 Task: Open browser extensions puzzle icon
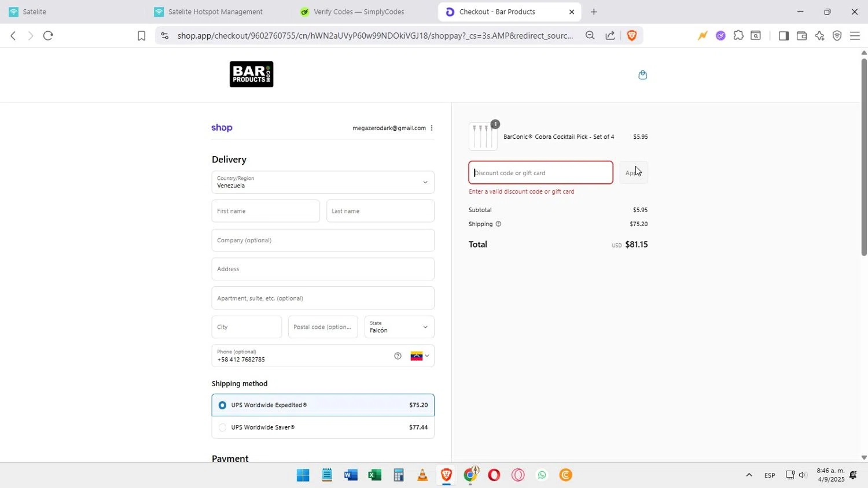click(x=738, y=36)
